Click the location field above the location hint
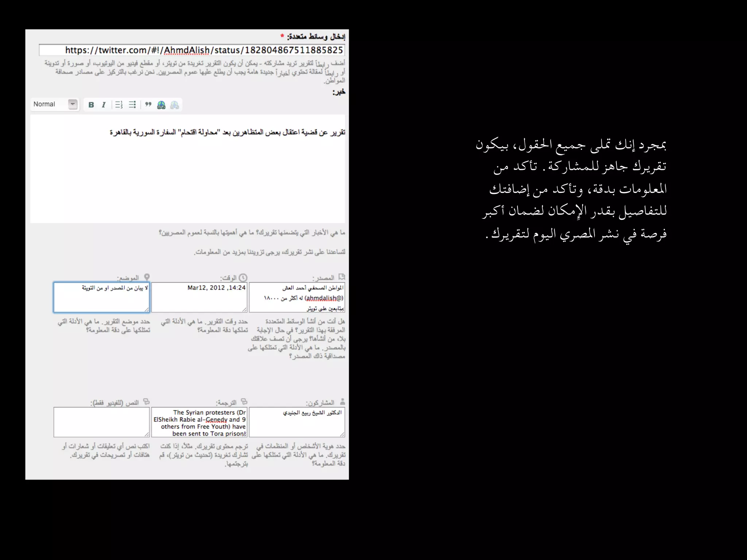747x560 pixels. (101, 297)
